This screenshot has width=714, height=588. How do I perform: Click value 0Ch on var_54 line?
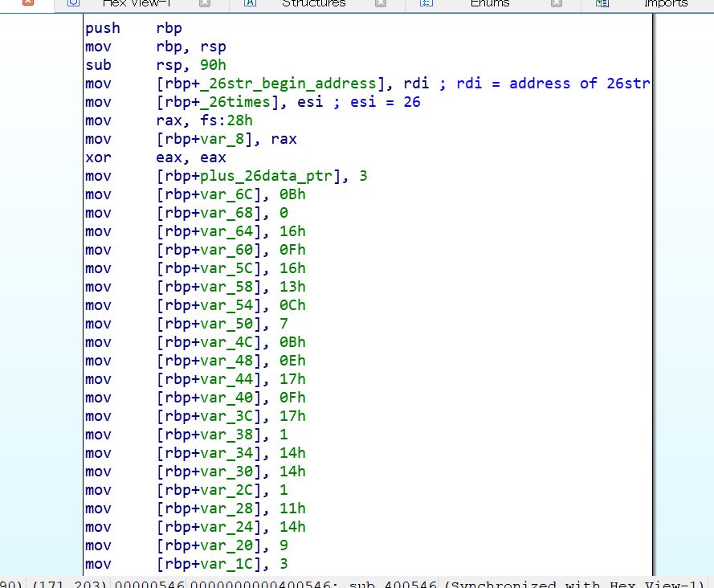click(x=292, y=305)
